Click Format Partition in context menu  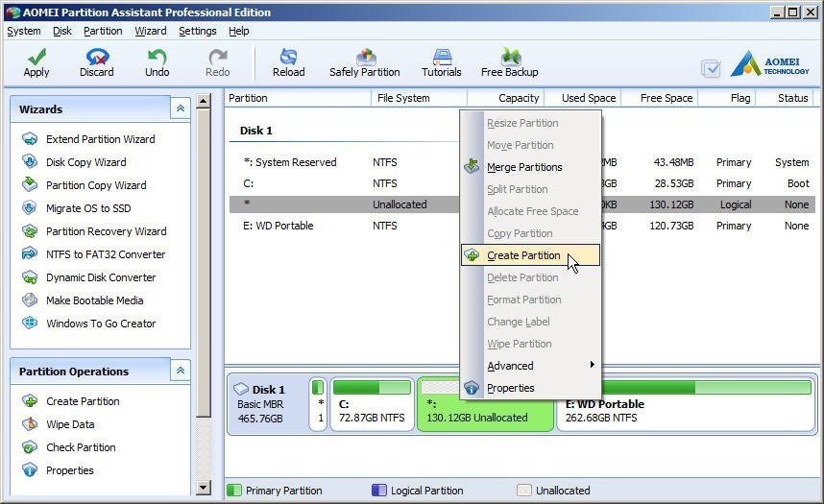point(530,300)
